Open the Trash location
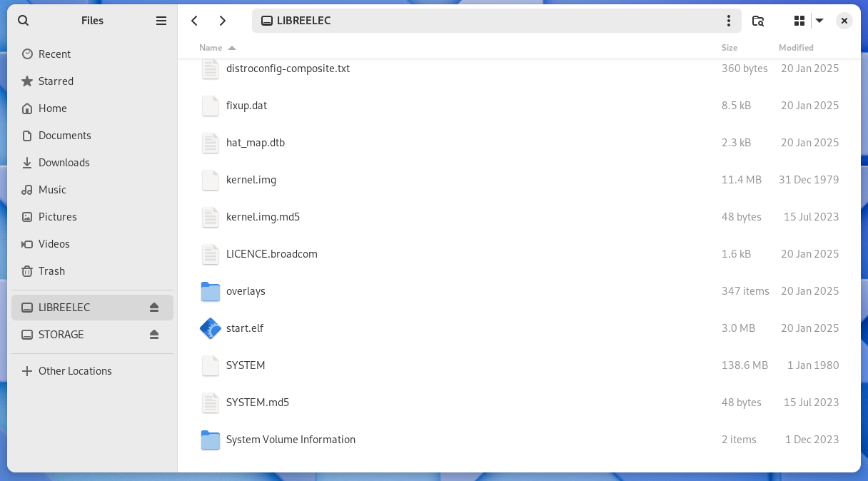Viewport: 868px width, 481px height. click(x=51, y=271)
